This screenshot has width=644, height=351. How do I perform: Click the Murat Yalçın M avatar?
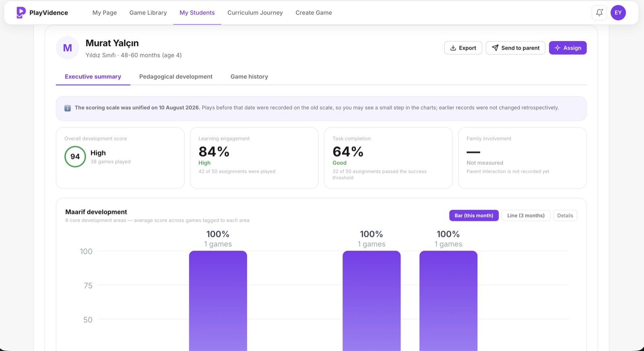coord(68,48)
